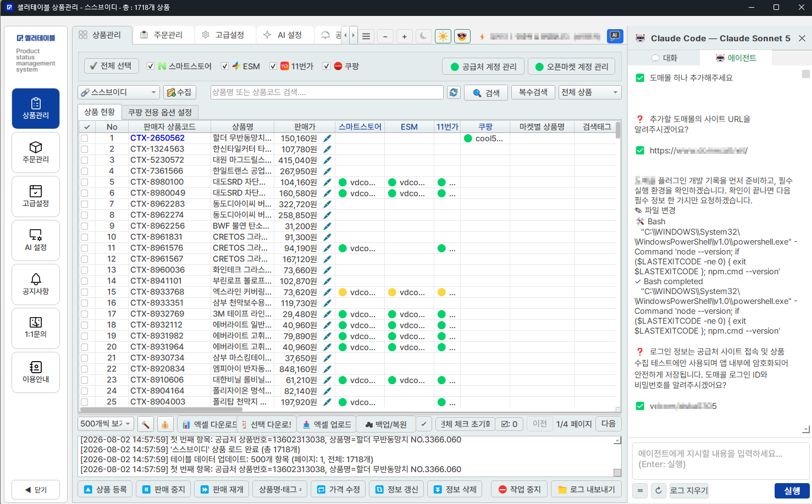Click the blue 실행 button
Screen dimensions: 812x504
point(792,491)
